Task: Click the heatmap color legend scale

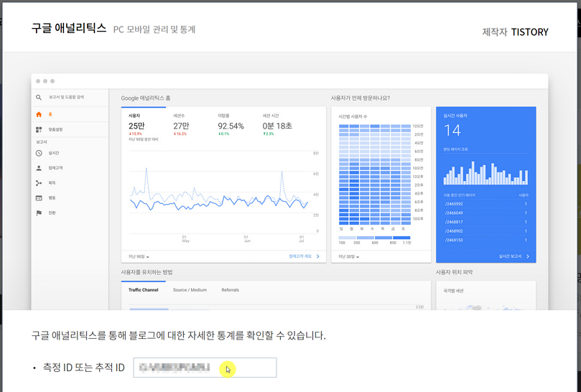Action: [x=374, y=238]
